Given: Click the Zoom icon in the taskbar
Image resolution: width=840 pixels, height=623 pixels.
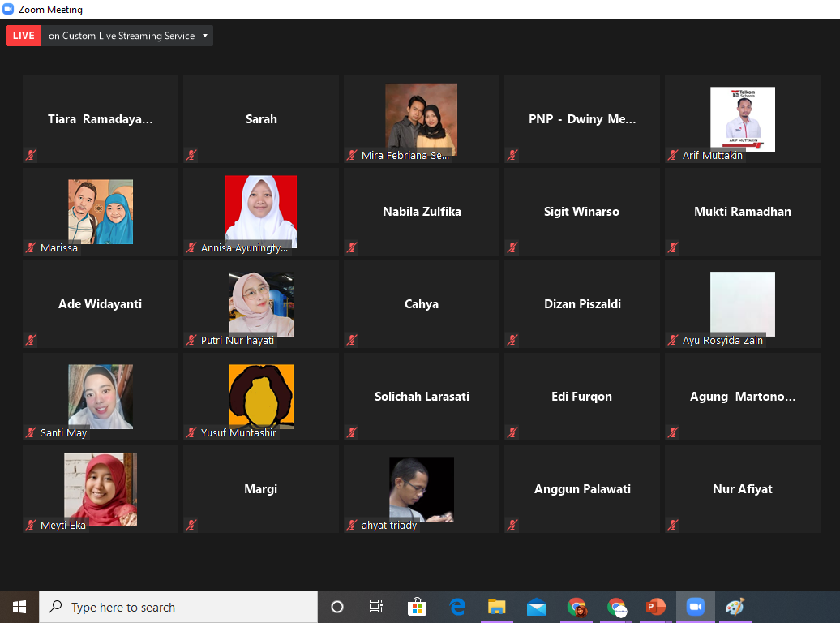Looking at the screenshot, I should pos(695,607).
